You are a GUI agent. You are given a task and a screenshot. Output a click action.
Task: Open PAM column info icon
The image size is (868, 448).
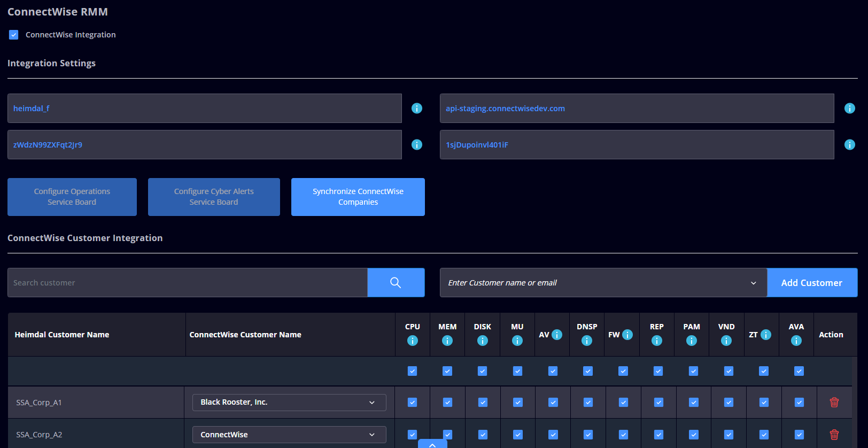tap(692, 341)
